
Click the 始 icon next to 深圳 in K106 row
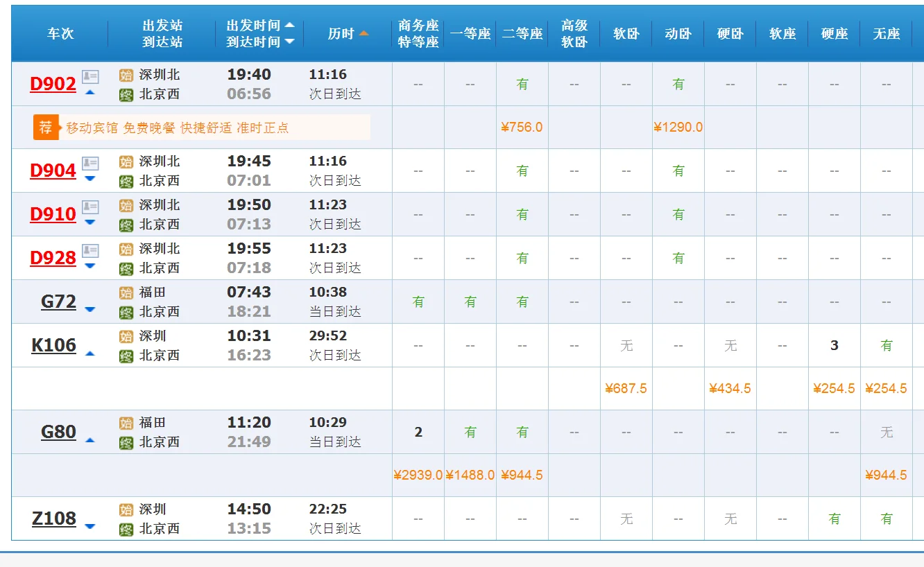(127, 336)
